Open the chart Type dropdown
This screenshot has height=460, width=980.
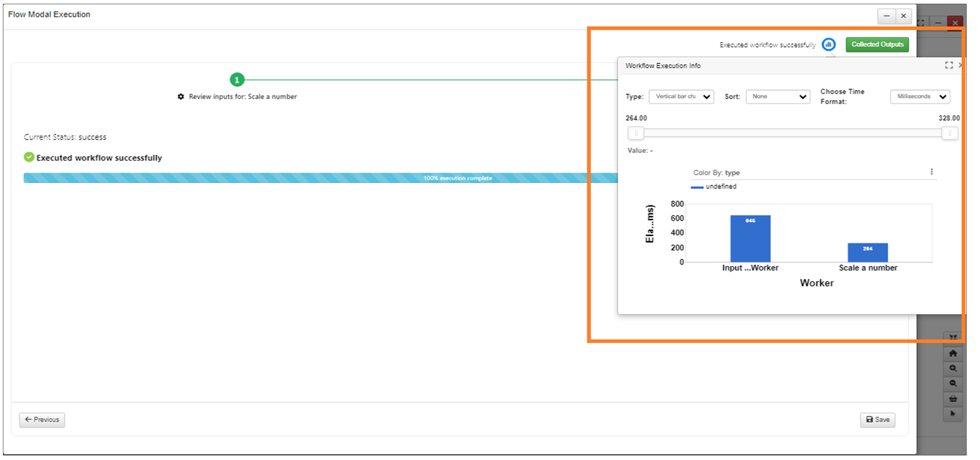(681, 97)
